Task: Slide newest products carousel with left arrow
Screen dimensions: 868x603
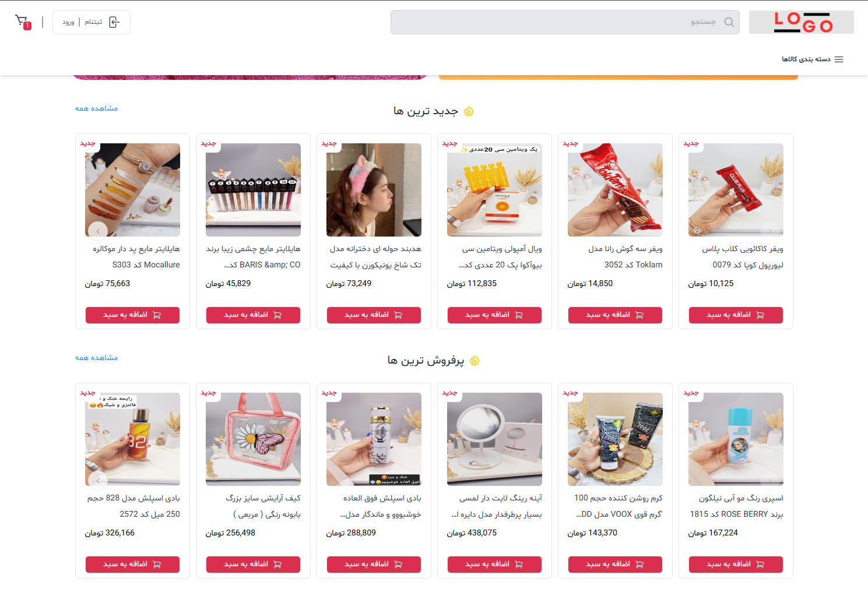Action: coord(98,231)
